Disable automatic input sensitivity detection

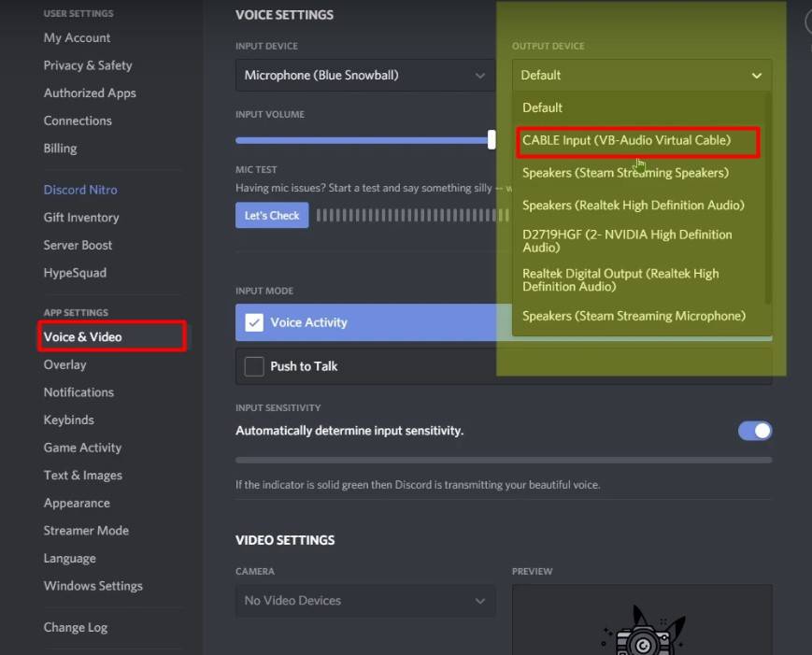754,430
